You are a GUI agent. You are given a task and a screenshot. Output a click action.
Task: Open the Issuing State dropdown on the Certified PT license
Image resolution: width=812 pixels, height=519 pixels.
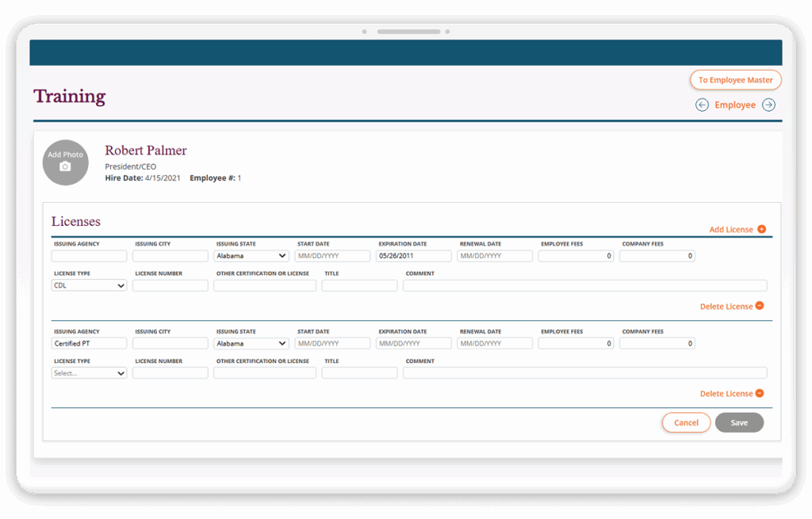[251, 342]
